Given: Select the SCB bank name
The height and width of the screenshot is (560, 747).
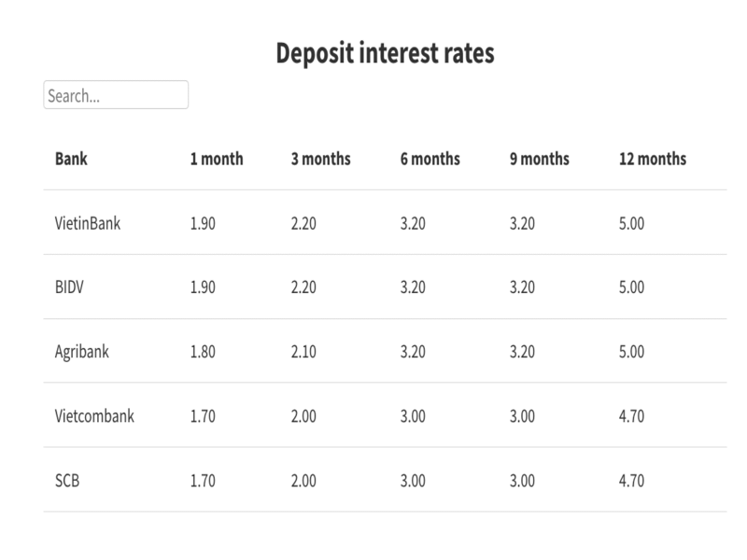Looking at the screenshot, I should pos(67,481).
